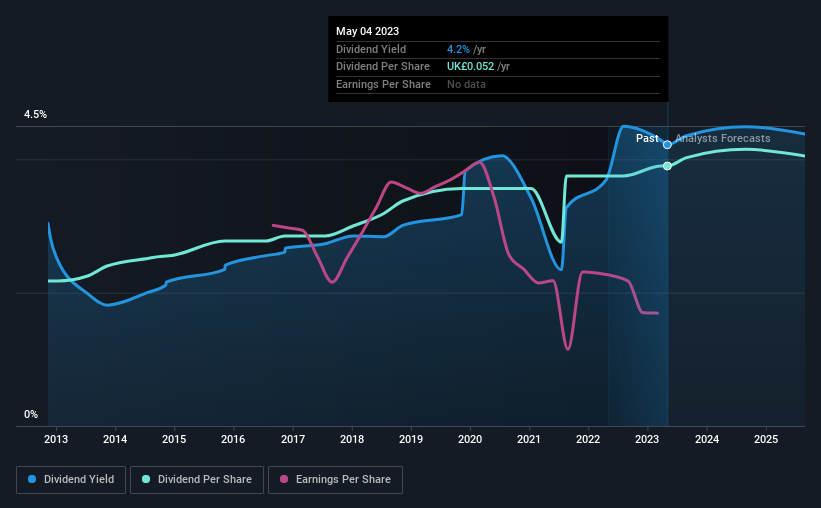Click the 2015 x-axis label
This screenshot has width=821, height=508.
tap(174, 439)
